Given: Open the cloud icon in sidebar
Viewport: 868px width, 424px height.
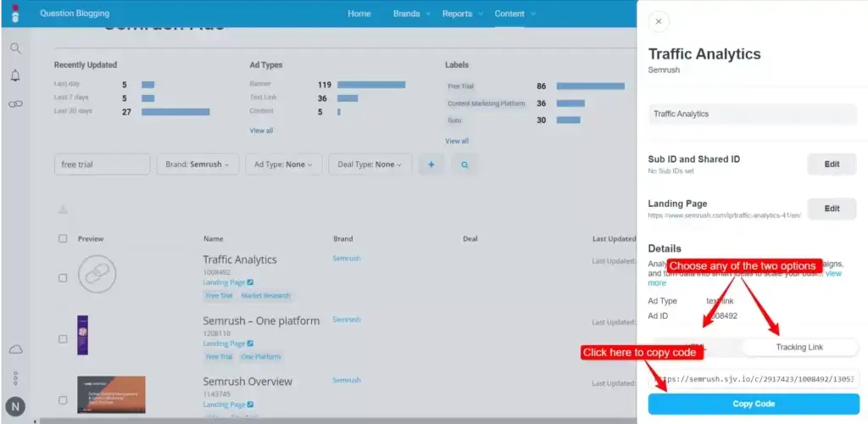Looking at the screenshot, I should (x=15, y=349).
